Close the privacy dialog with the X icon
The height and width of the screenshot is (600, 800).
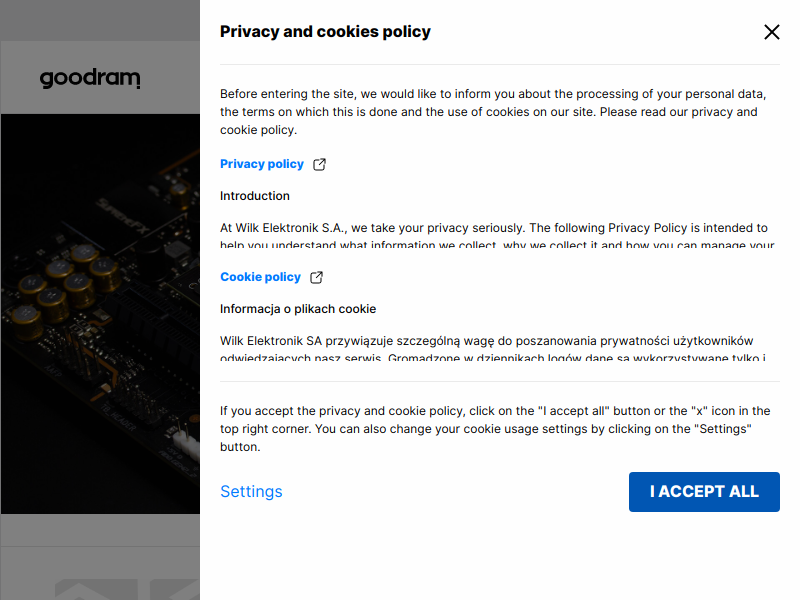coord(771,32)
